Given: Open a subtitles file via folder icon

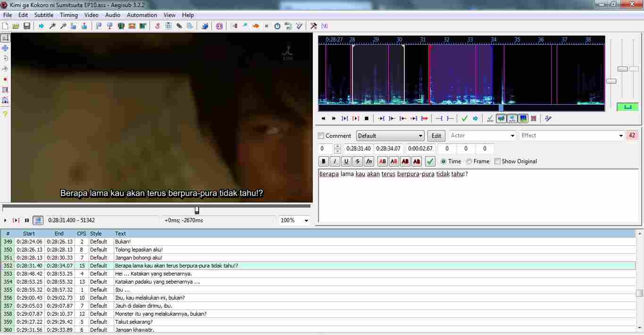Looking at the screenshot, I should (16, 26).
